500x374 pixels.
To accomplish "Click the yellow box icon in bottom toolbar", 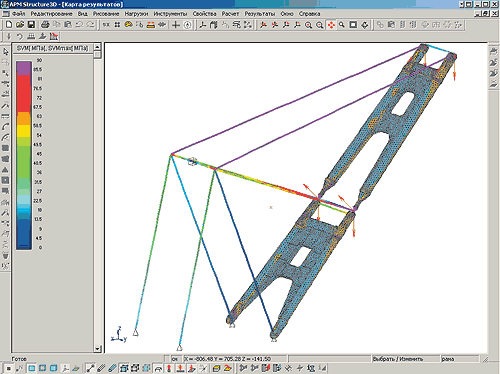I will tap(216, 368).
